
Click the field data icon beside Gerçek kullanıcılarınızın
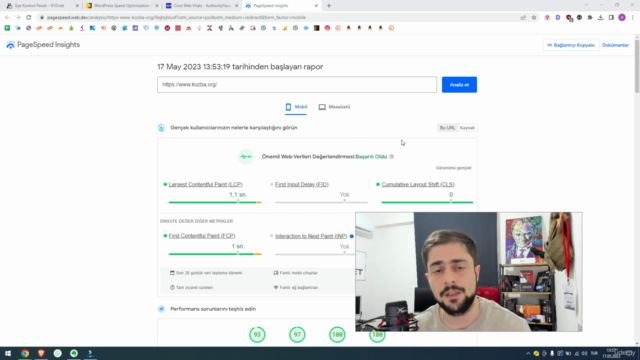pos(161,128)
